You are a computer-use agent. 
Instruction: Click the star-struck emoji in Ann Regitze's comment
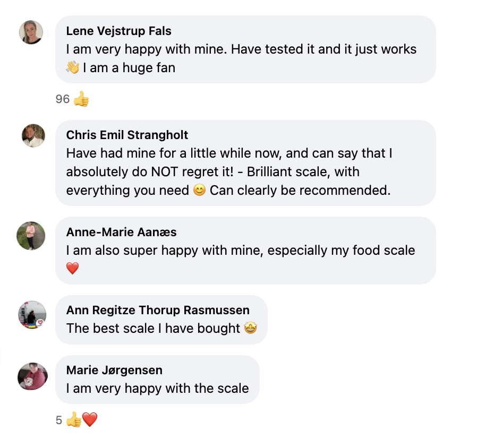250,328
